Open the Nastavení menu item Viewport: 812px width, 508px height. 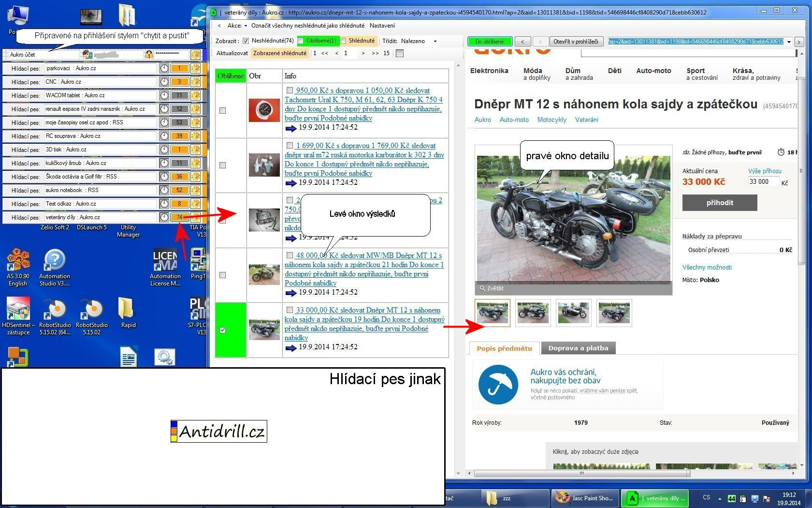coord(382,26)
